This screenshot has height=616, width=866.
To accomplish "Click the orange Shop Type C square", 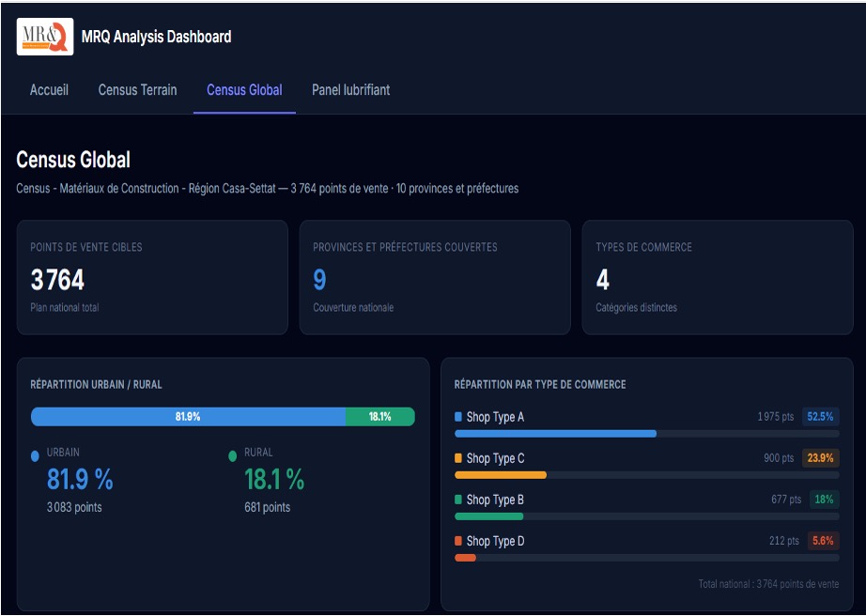I will click(x=458, y=458).
